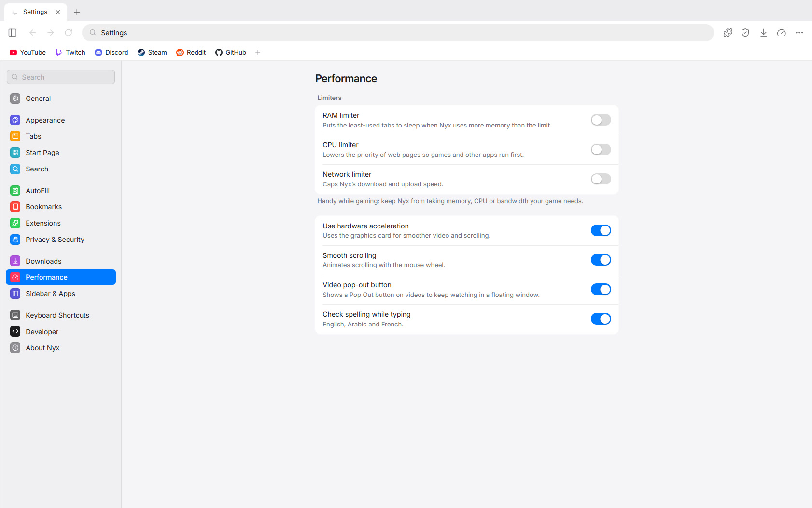This screenshot has width=812, height=508.
Task: Go to Appearance settings
Action: tap(61, 120)
